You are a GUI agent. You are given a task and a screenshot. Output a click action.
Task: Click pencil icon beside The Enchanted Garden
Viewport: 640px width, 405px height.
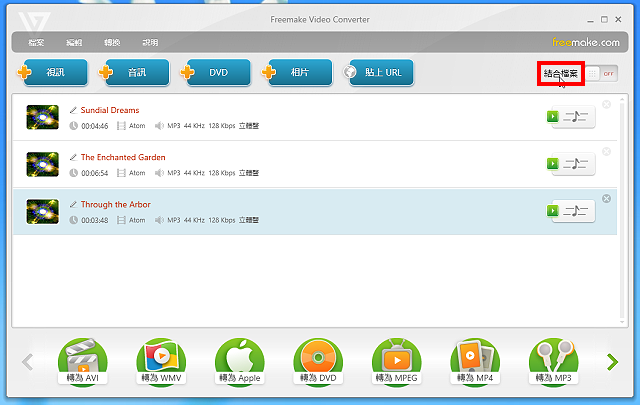[73, 157]
